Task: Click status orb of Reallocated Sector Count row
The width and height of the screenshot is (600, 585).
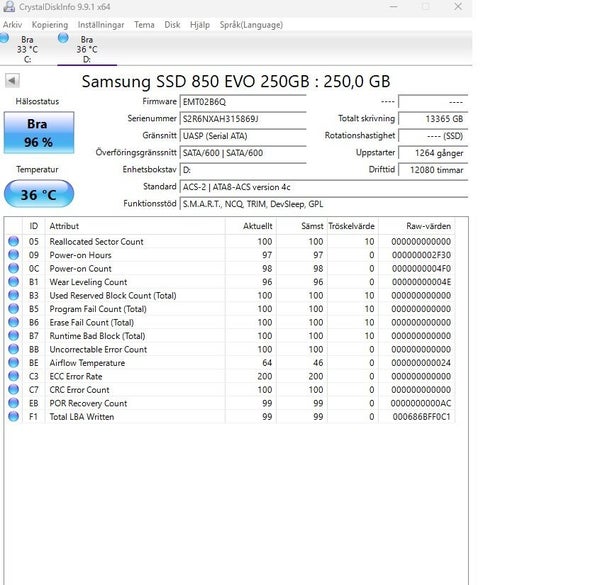Action: tap(13, 241)
